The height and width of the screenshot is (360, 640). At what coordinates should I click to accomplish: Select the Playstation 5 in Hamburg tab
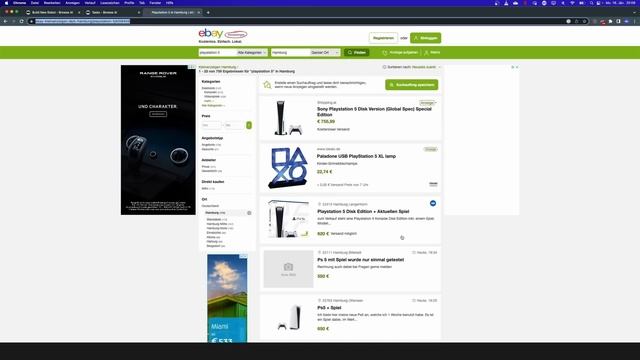[x=172, y=13]
